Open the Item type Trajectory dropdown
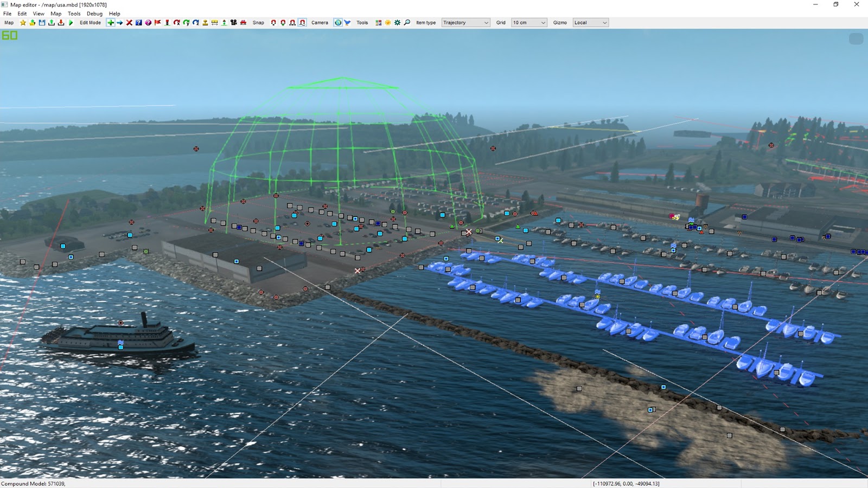 465,23
